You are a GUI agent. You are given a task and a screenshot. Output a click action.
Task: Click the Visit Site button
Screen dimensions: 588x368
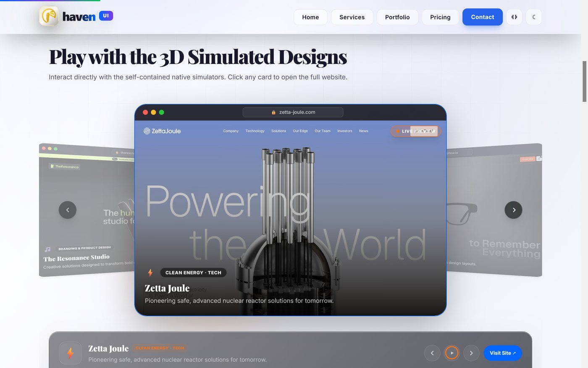[503, 353]
